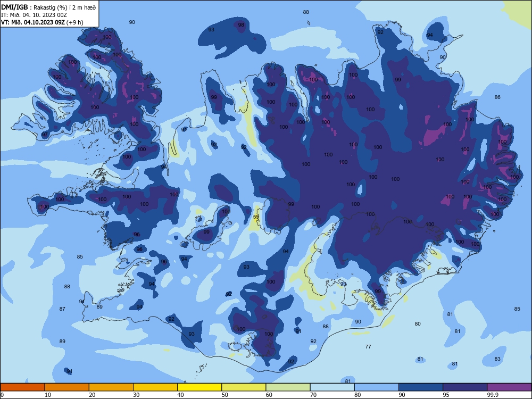The height and width of the screenshot is (399, 532).
Task: Pick the indigo 95–99.9 legend swatch
Action: (x=465, y=387)
